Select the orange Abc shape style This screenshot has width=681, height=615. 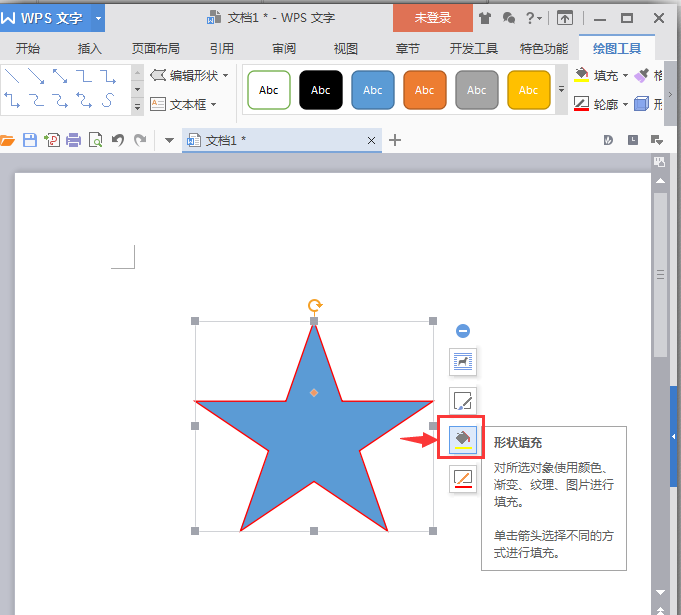tap(425, 90)
